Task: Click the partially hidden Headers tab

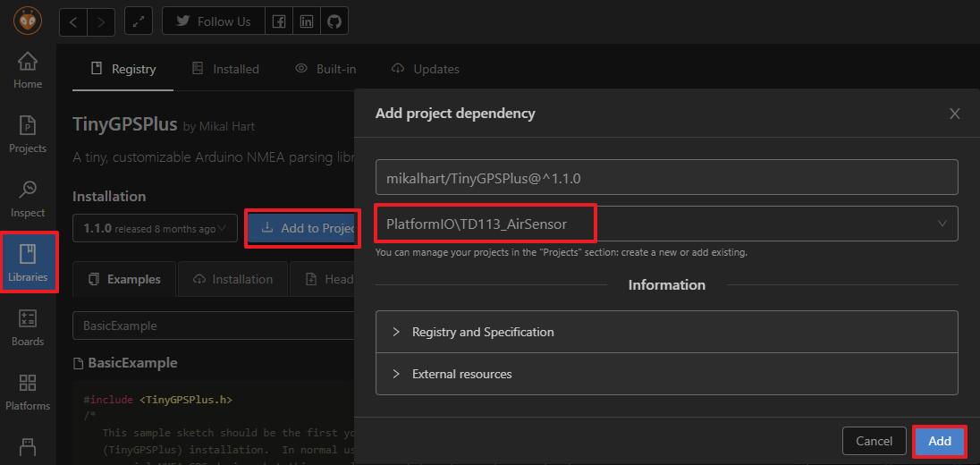Action: coord(322,279)
